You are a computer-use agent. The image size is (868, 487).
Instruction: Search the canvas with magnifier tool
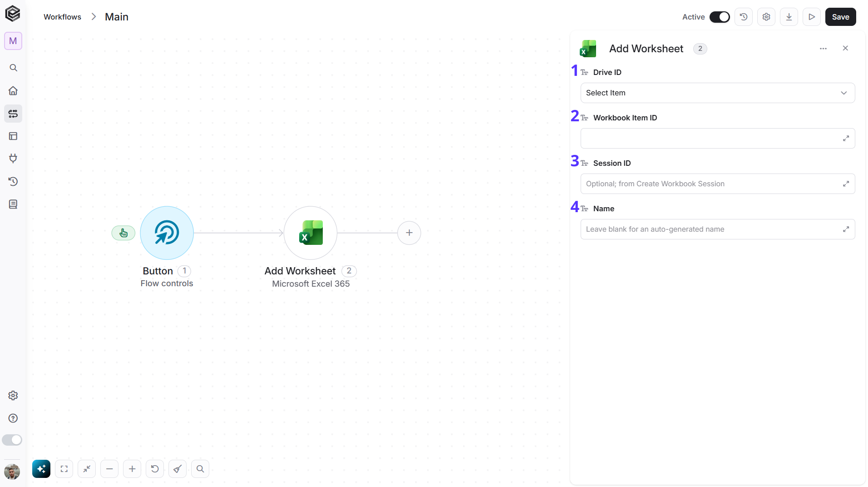click(200, 469)
